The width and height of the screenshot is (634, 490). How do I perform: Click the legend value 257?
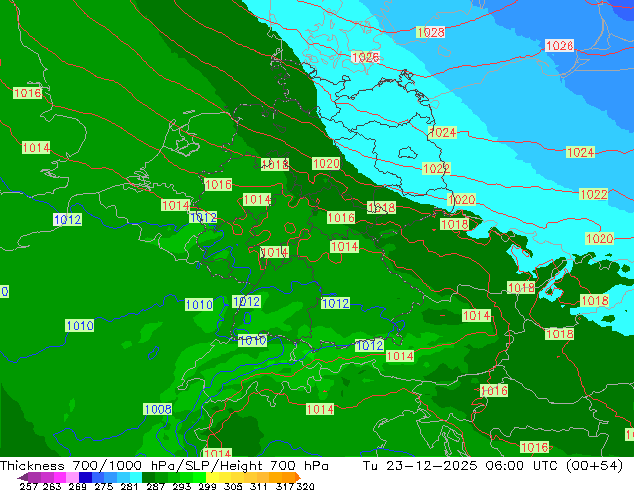pyautogui.click(x=29, y=486)
